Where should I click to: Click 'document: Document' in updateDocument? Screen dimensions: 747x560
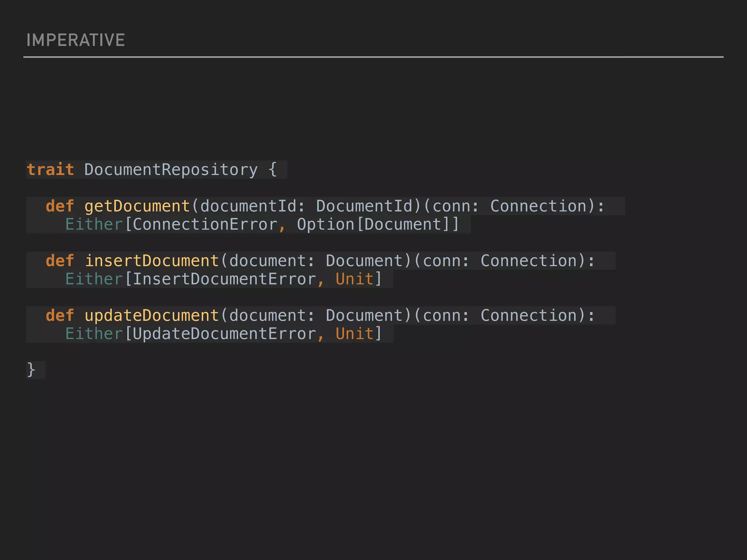(x=316, y=315)
